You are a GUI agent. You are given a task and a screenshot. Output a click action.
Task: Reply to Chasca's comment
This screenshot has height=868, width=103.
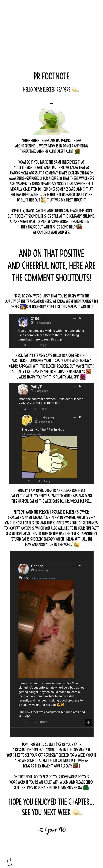pos(43,722)
